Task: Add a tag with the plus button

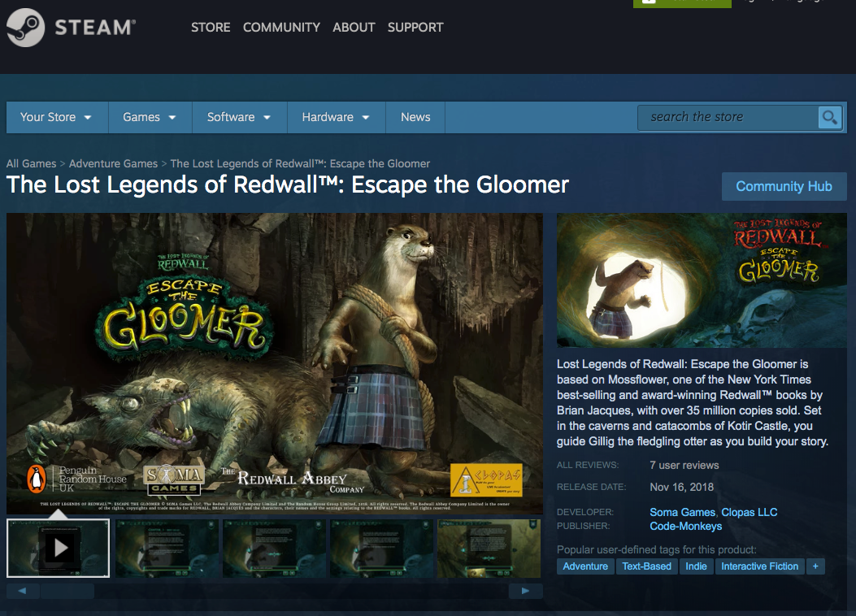Action: [815, 566]
